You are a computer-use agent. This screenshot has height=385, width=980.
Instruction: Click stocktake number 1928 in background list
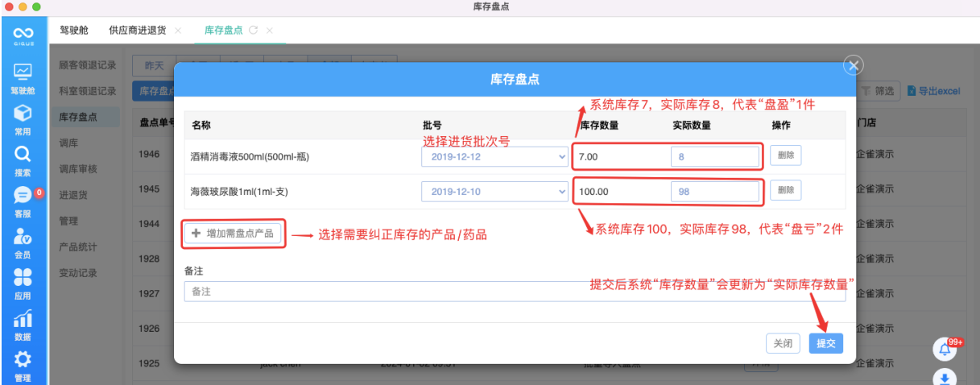click(x=149, y=259)
